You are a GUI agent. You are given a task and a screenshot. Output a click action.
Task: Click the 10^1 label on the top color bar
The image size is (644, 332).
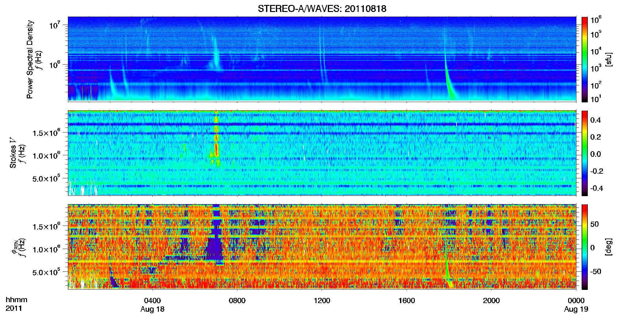pos(596,99)
